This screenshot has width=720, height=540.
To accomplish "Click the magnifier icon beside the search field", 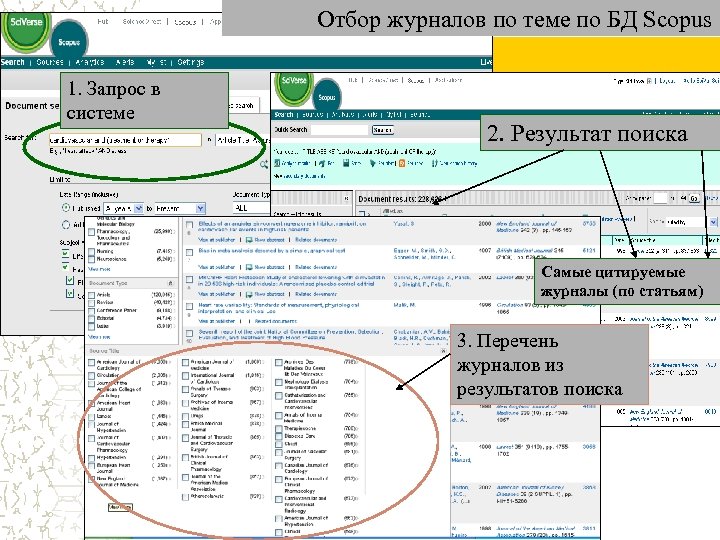I will tap(264, 164).
